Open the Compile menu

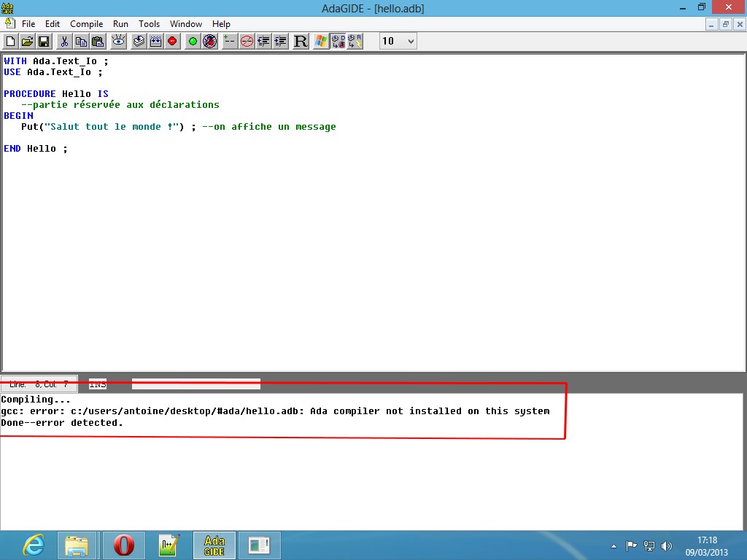point(86,24)
